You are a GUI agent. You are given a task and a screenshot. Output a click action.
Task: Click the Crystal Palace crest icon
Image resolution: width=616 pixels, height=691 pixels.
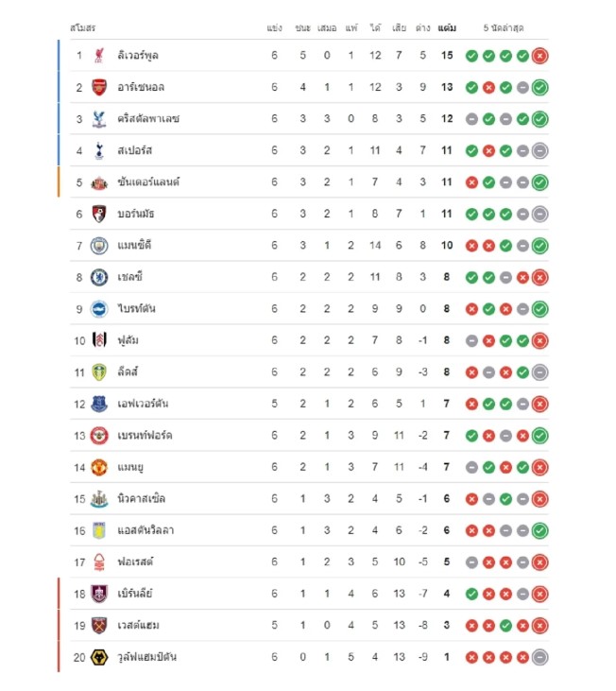pos(99,119)
